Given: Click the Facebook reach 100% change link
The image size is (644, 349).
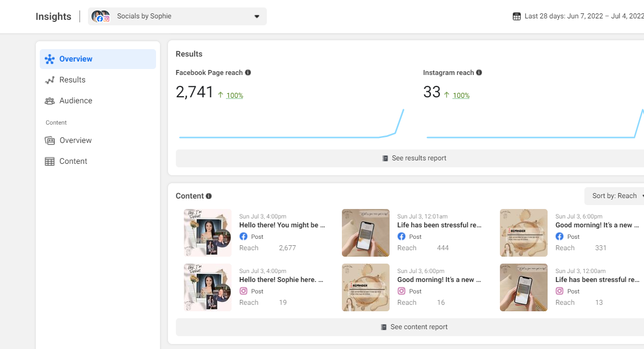Looking at the screenshot, I should (x=235, y=95).
